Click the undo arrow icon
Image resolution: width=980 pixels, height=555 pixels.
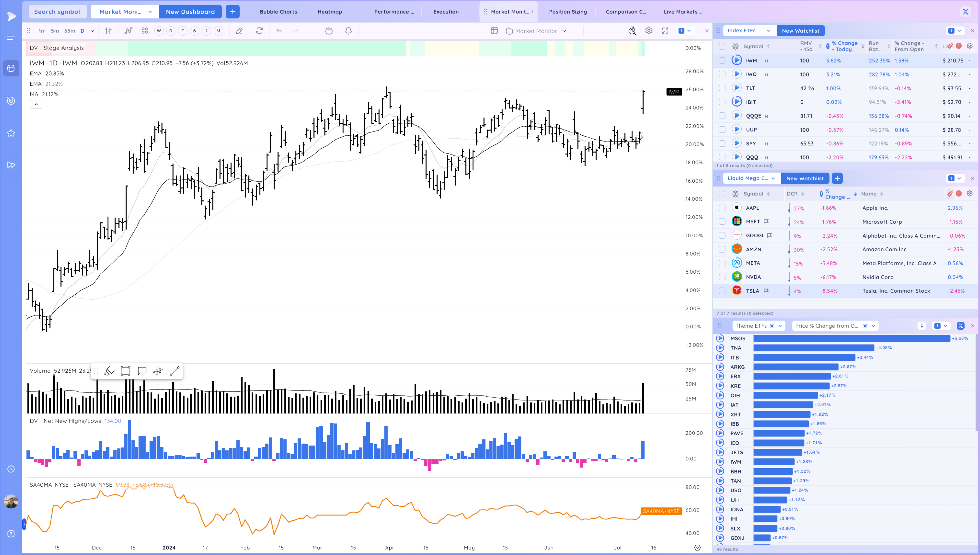pos(279,31)
